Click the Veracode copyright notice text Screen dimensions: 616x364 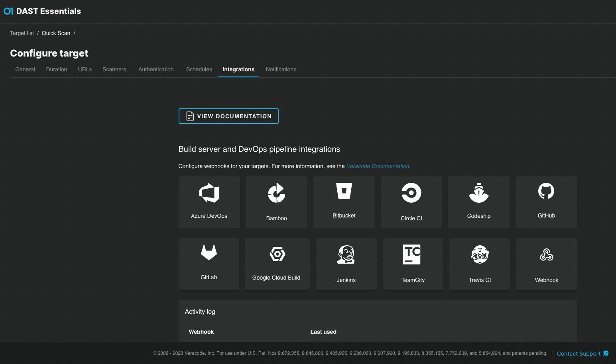point(350,353)
